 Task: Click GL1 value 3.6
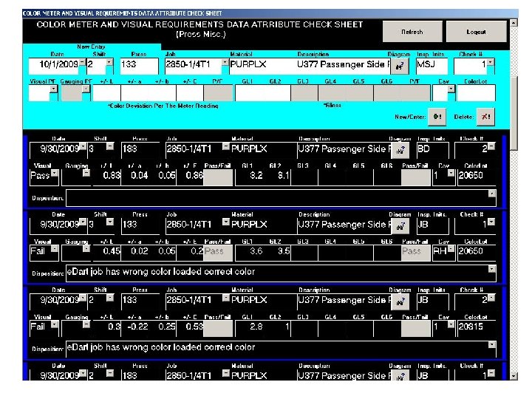pos(256,251)
